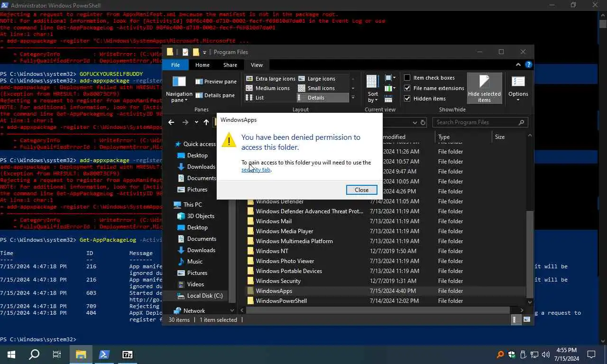The height and width of the screenshot is (364, 607).
Task: Open 7-Zip from the taskbar
Action: tap(128, 355)
